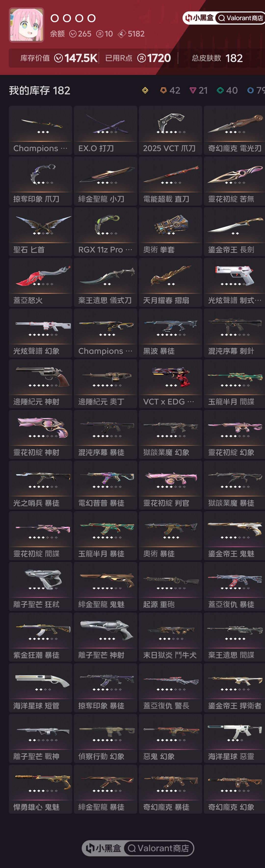265x868 pixels.
Task: Tap the bottom 小黑盒 Valorant商店 button
Action: coord(138,848)
